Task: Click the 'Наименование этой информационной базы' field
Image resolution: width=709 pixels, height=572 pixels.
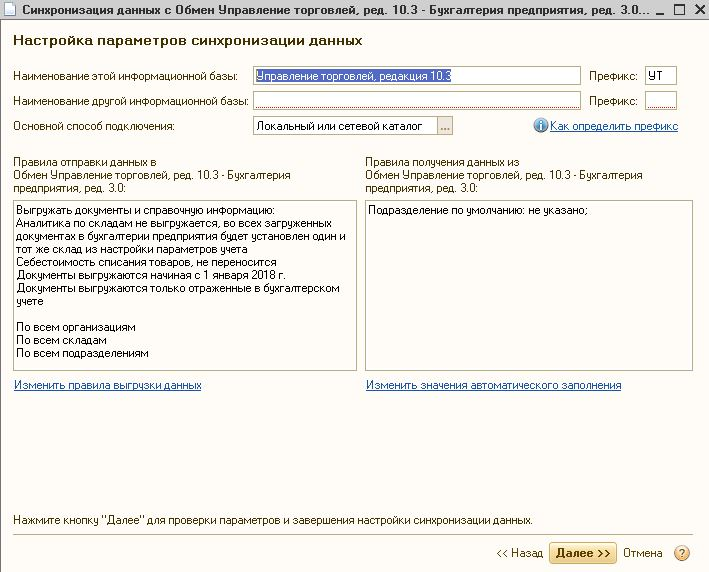Action: pyautogui.click(x=416, y=76)
